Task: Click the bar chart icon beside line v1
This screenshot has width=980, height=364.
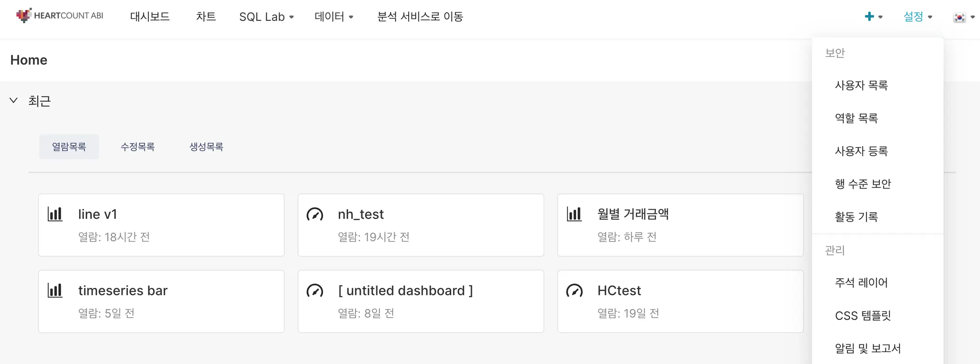Action: (x=55, y=214)
